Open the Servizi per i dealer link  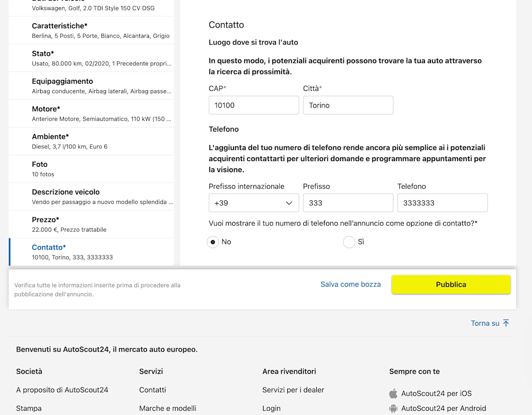coord(293,390)
